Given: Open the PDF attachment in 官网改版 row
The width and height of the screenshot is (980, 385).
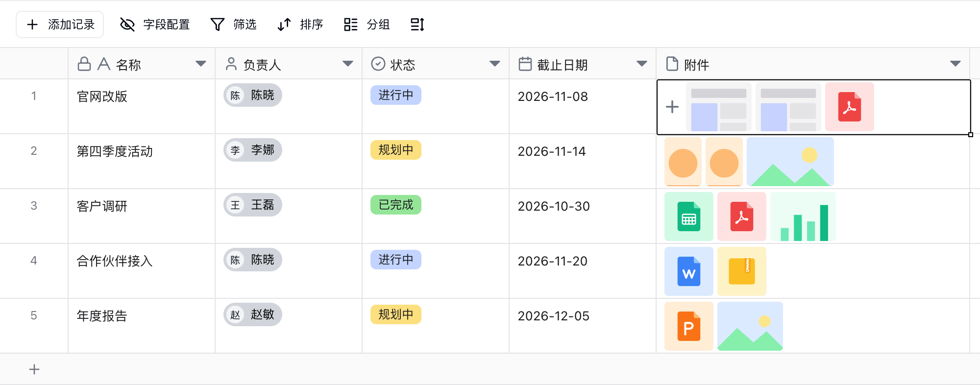Looking at the screenshot, I should [850, 107].
